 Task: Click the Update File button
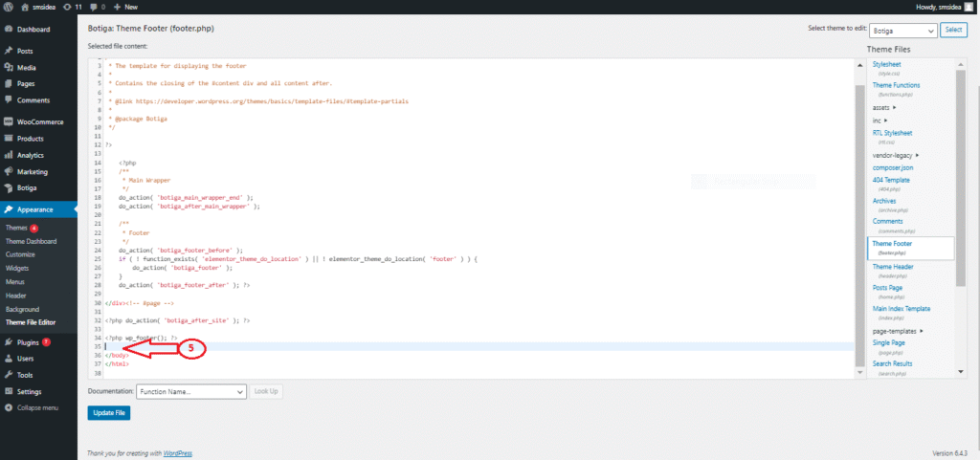point(108,413)
